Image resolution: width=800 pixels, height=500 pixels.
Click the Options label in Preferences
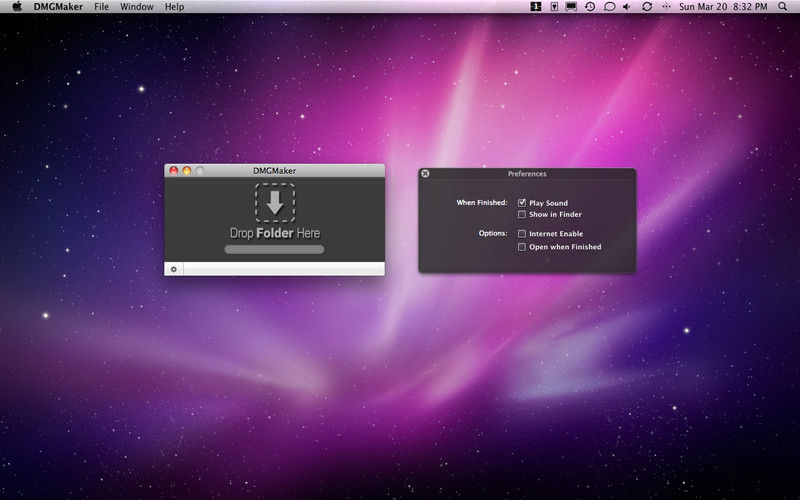[493, 233]
